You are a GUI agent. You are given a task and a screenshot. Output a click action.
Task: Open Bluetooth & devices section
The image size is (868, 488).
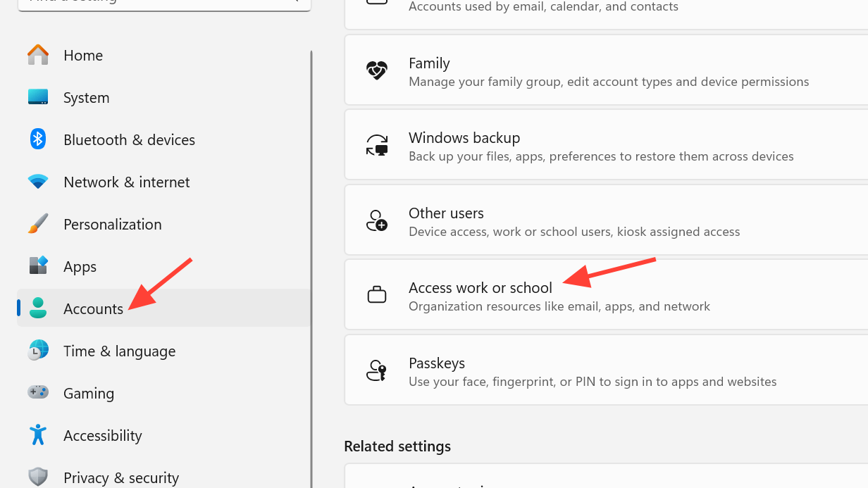(129, 139)
